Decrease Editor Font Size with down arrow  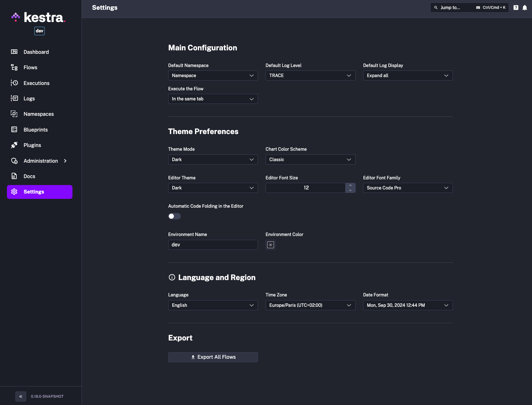pyautogui.click(x=350, y=190)
